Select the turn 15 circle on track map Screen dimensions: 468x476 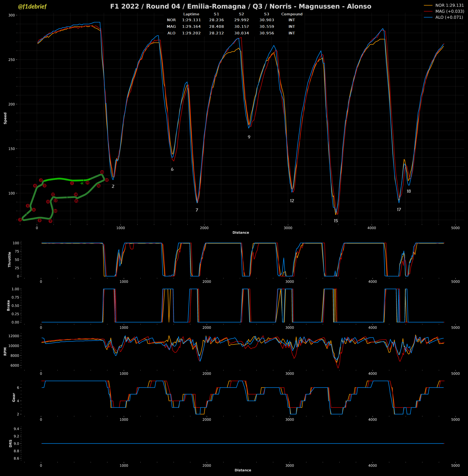(76, 201)
